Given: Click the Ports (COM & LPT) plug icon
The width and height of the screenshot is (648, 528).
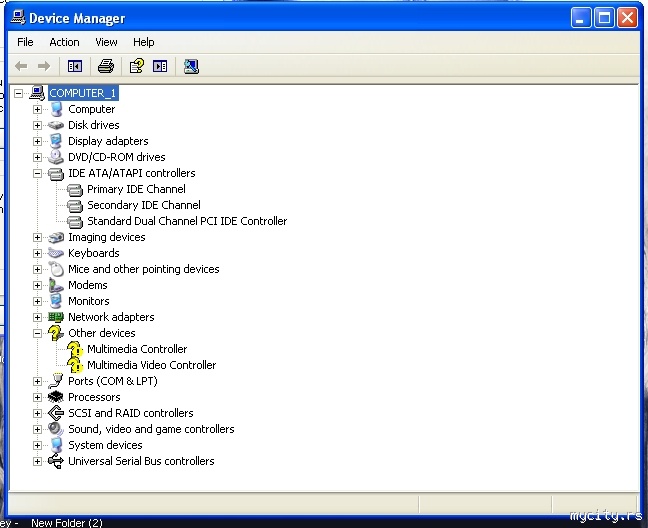Looking at the screenshot, I should (x=56, y=381).
